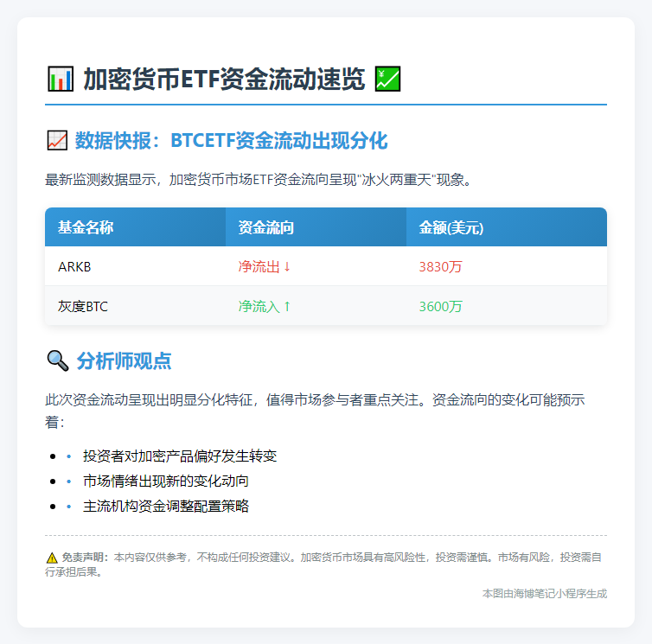Click the bullet 主流机构资金调整配置策略
The height and width of the screenshot is (644, 652).
pyautogui.click(x=165, y=506)
